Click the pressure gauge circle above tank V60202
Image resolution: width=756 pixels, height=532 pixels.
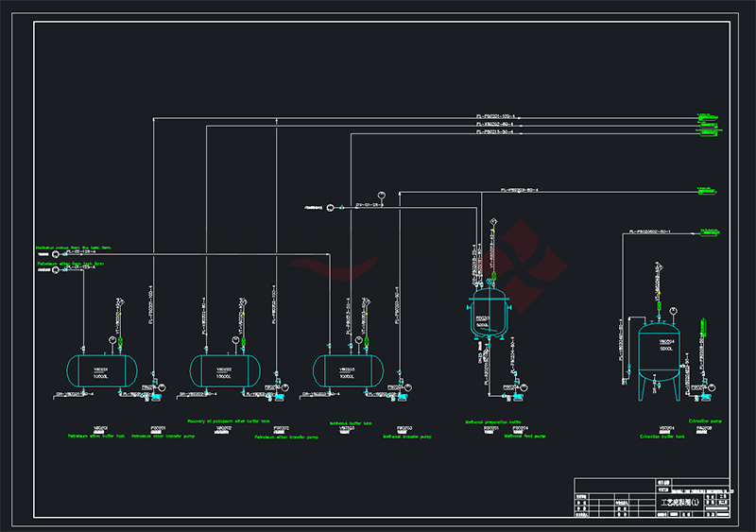point(234,339)
